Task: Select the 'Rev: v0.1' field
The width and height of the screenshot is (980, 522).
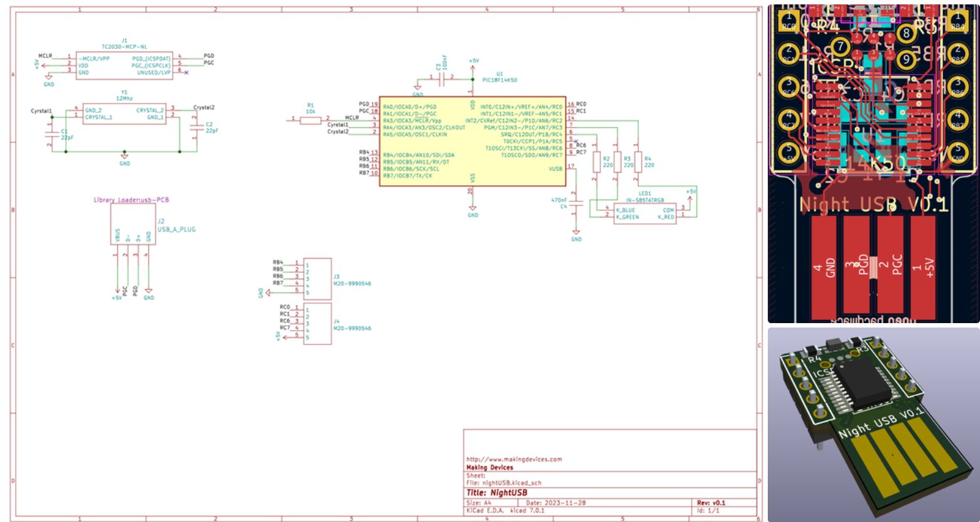Action: (711, 503)
